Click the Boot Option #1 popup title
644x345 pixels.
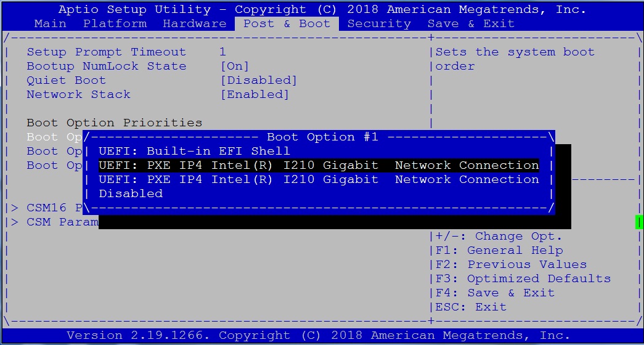click(322, 137)
